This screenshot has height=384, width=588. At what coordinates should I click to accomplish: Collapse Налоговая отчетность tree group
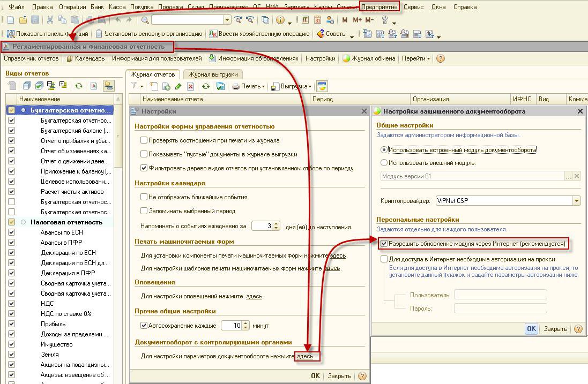point(23,222)
